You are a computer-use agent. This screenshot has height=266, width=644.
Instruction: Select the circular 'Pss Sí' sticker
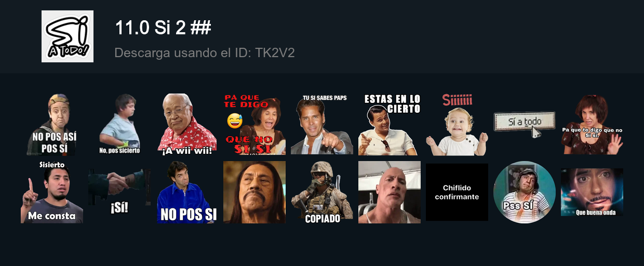(x=525, y=192)
